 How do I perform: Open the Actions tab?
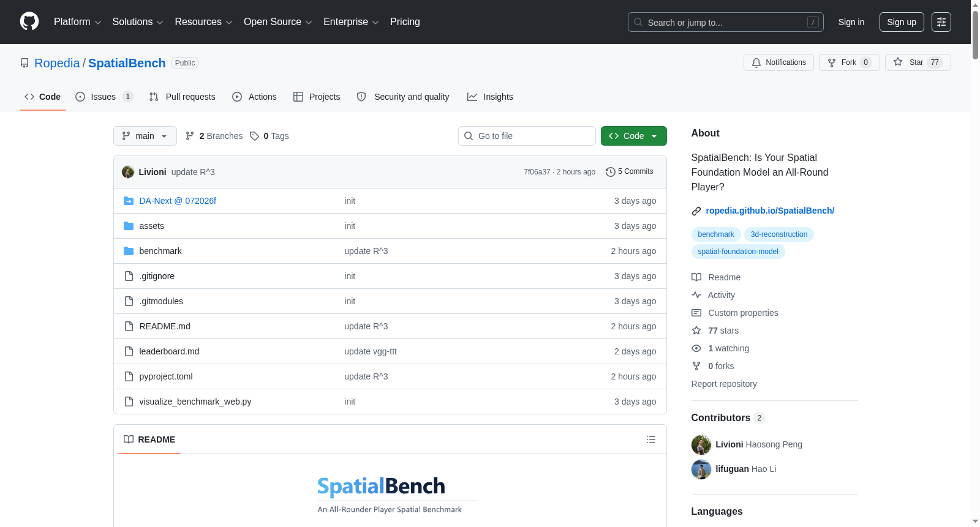(x=255, y=97)
